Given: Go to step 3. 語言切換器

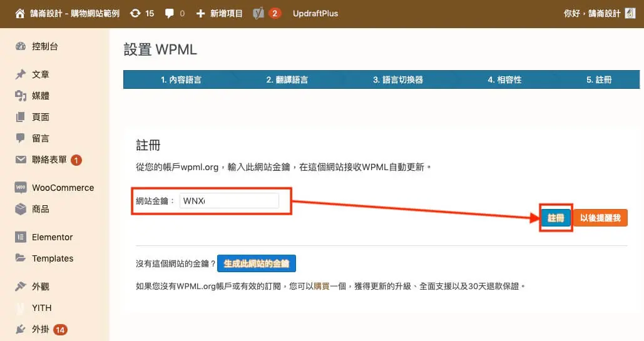Looking at the screenshot, I should (x=398, y=79).
